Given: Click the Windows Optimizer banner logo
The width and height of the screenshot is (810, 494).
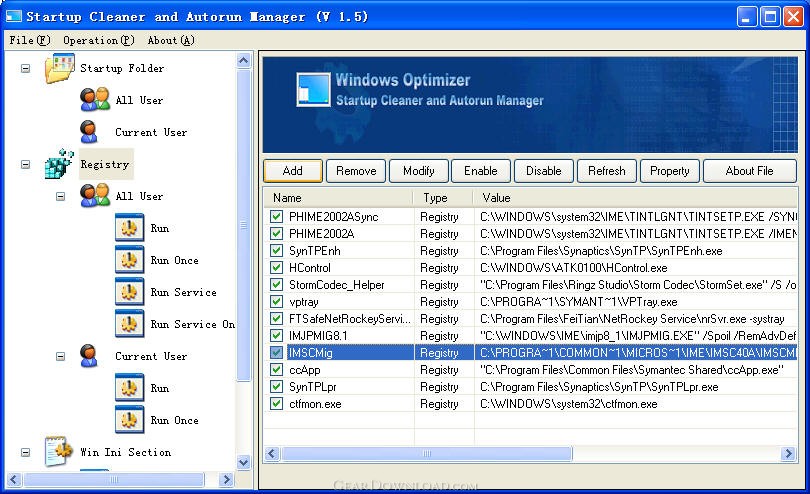Looking at the screenshot, I should 314,89.
